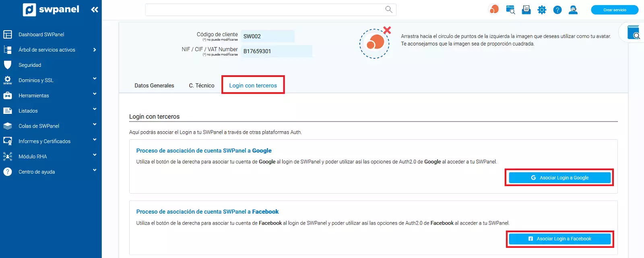Switch to the Datos Generales tab
The width and height of the screenshot is (644, 258).
[154, 86]
